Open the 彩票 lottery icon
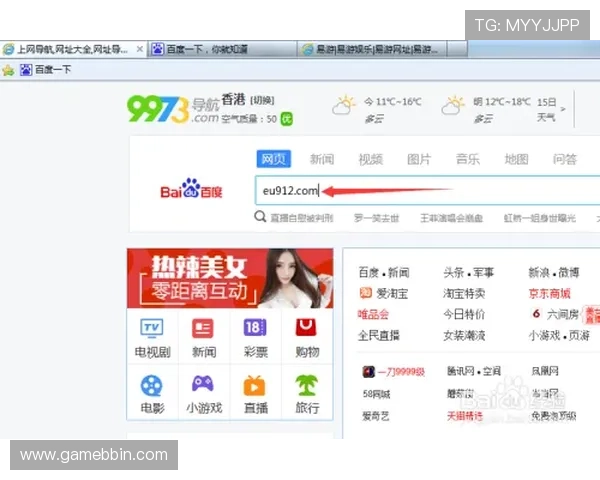Viewport: 600px width, 480px height. [255, 328]
